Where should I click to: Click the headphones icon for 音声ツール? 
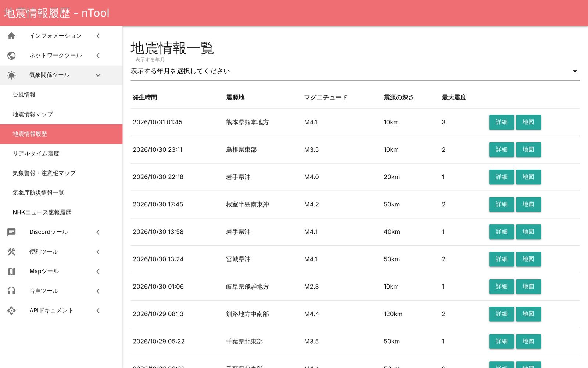(11, 291)
